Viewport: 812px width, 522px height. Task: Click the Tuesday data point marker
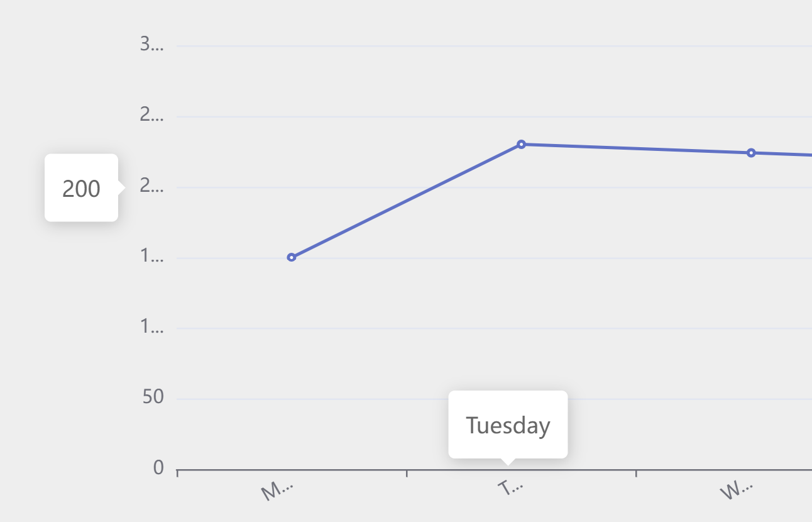(521, 145)
